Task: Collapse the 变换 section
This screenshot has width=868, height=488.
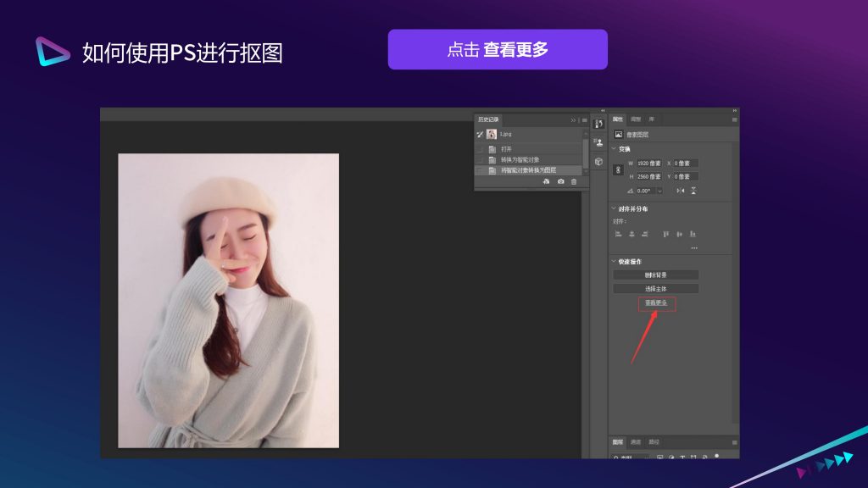Action: 615,149
